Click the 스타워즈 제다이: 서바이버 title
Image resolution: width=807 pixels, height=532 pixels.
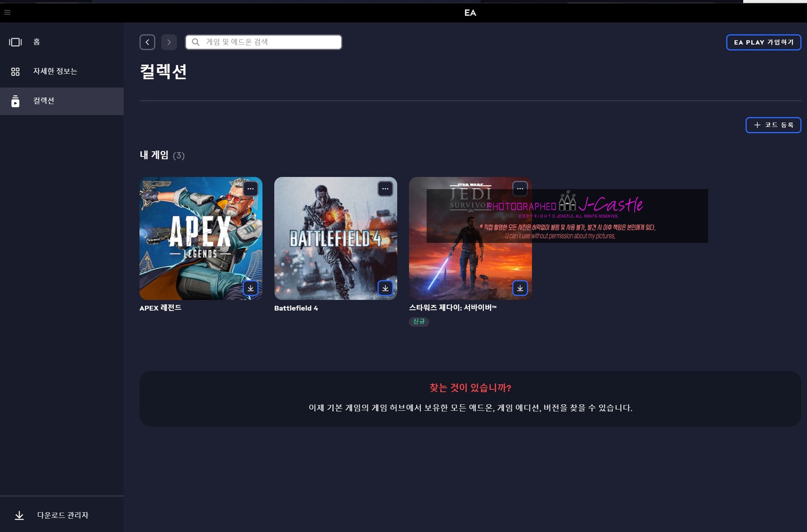(453, 308)
